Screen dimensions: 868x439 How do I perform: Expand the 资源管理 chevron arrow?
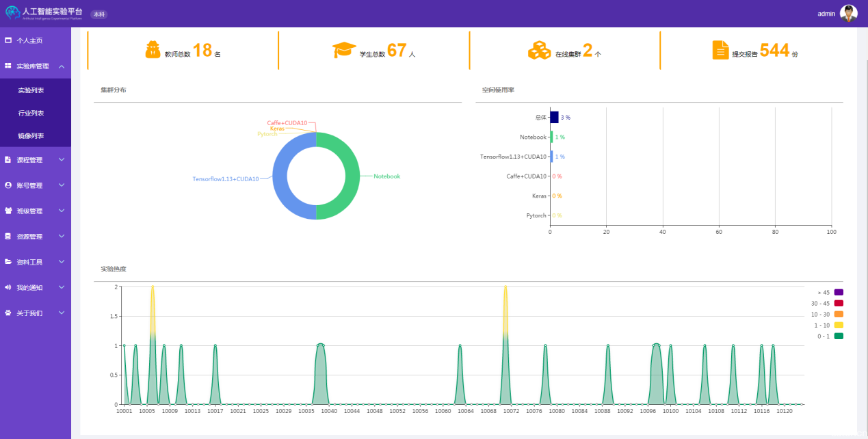tap(62, 237)
